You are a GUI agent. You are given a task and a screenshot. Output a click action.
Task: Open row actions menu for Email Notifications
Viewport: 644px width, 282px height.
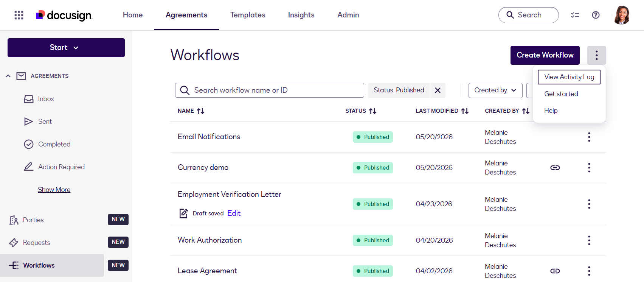589,137
